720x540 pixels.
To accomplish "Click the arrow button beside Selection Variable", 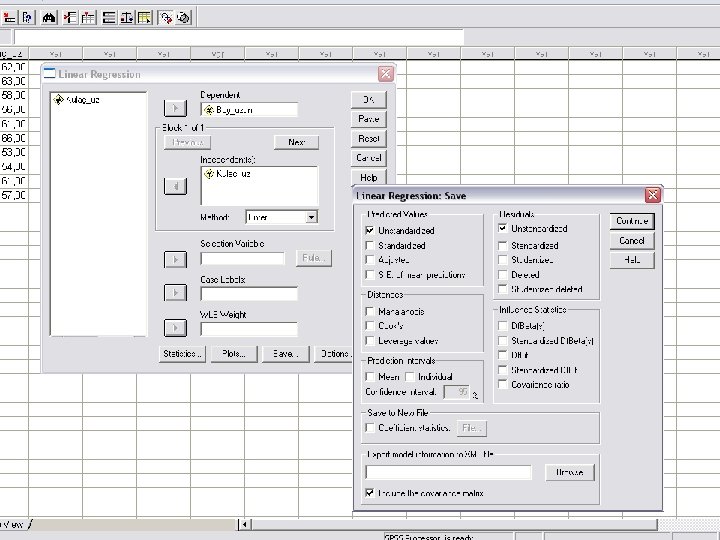I will click(175, 259).
